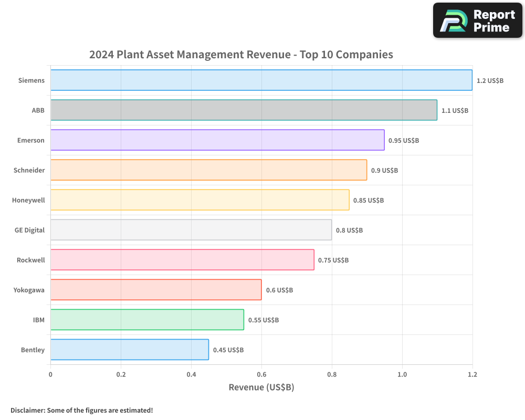525x420 pixels.
Task: Select the IBM revenue bar
Action: click(147, 320)
